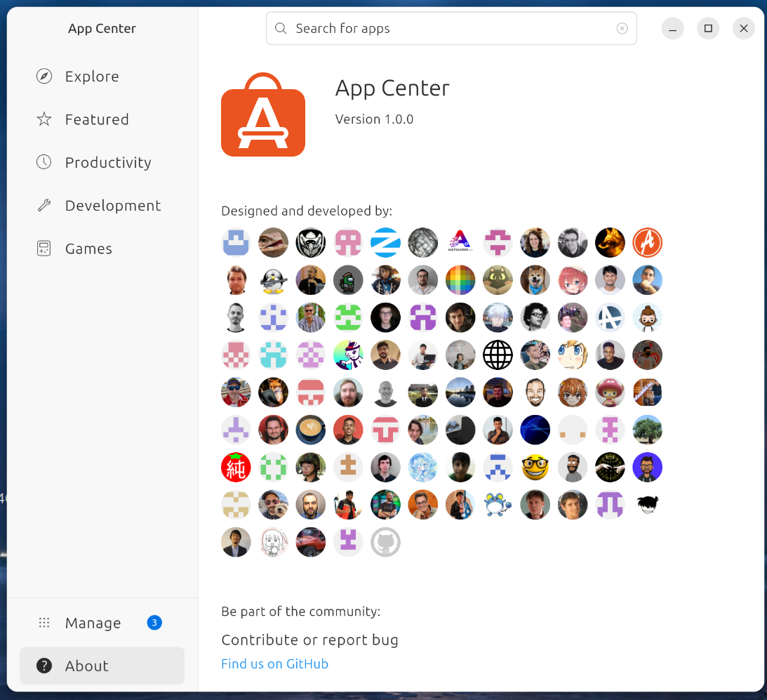This screenshot has width=767, height=700.
Task: Switch to the Featured category
Action: pyautogui.click(x=97, y=119)
